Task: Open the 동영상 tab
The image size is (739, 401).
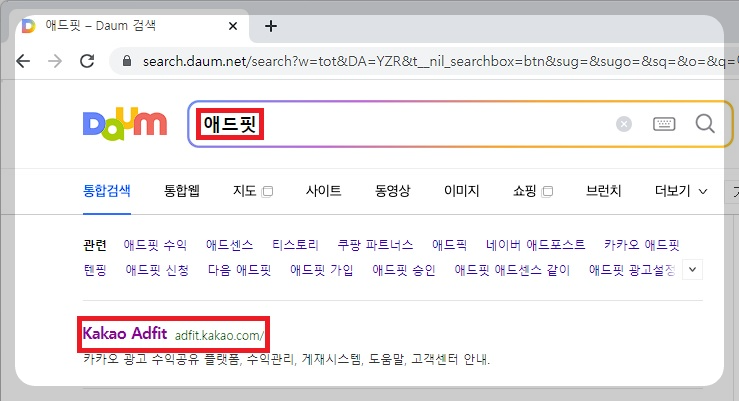Action: tap(393, 191)
